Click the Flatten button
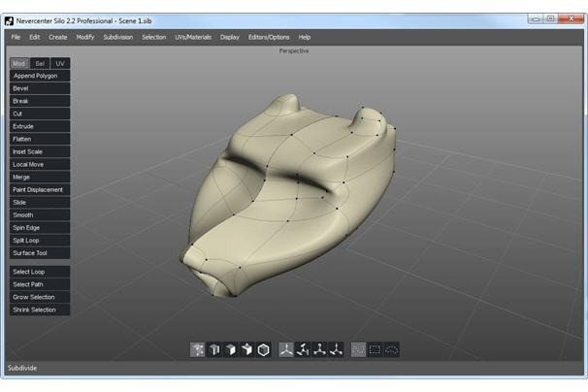 pyautogui.click(x=40, y=139)
